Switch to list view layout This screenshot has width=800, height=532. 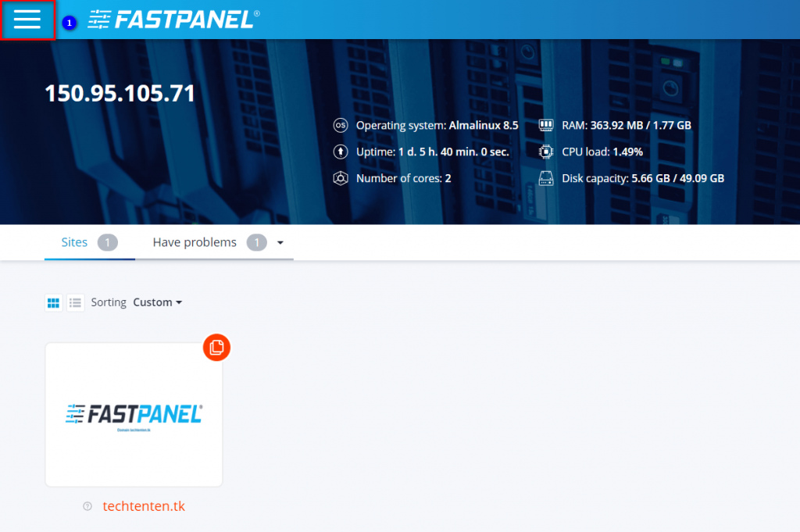pyautogui.click(x=75, y=302)
